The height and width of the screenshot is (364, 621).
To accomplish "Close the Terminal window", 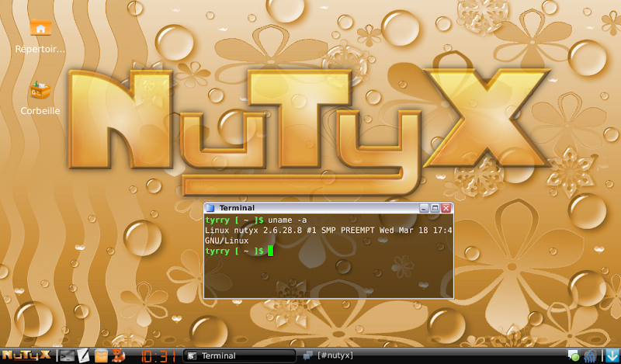I will [x=446, y=208].
